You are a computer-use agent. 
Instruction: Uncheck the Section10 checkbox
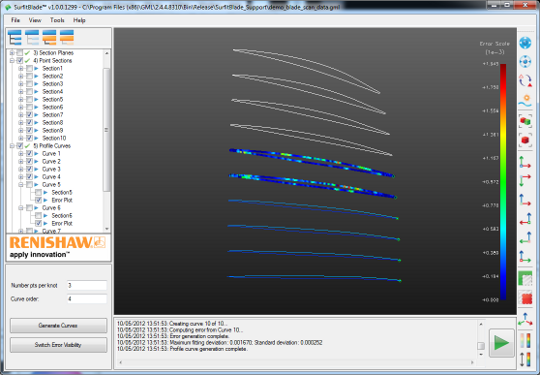click(x=29, y=138)
